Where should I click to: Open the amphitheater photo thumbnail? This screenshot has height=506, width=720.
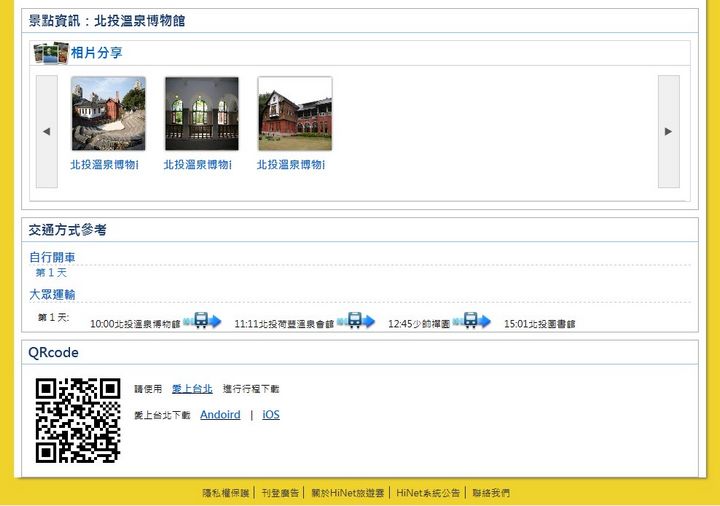108,113
